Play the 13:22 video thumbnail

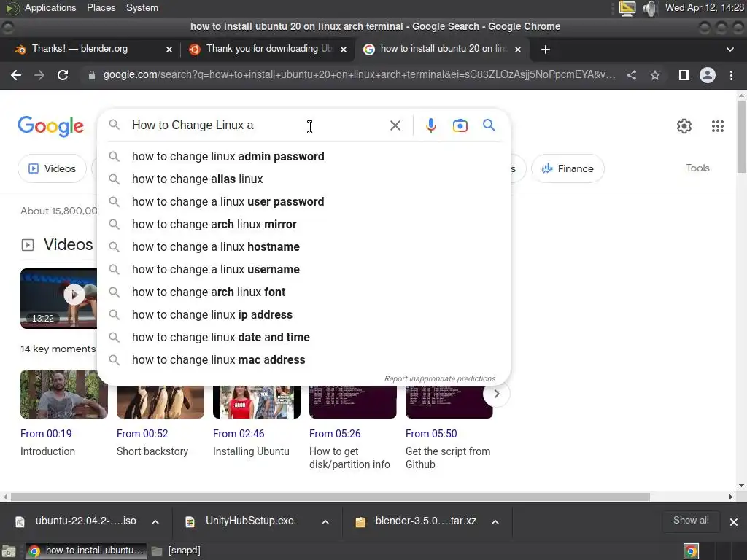(59, 298)
